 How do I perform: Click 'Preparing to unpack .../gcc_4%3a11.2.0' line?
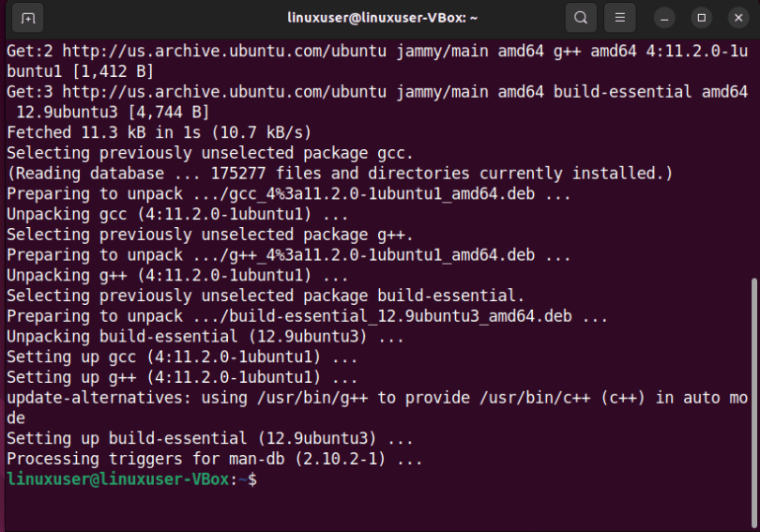pyautogui.click(x=289, y=194)
